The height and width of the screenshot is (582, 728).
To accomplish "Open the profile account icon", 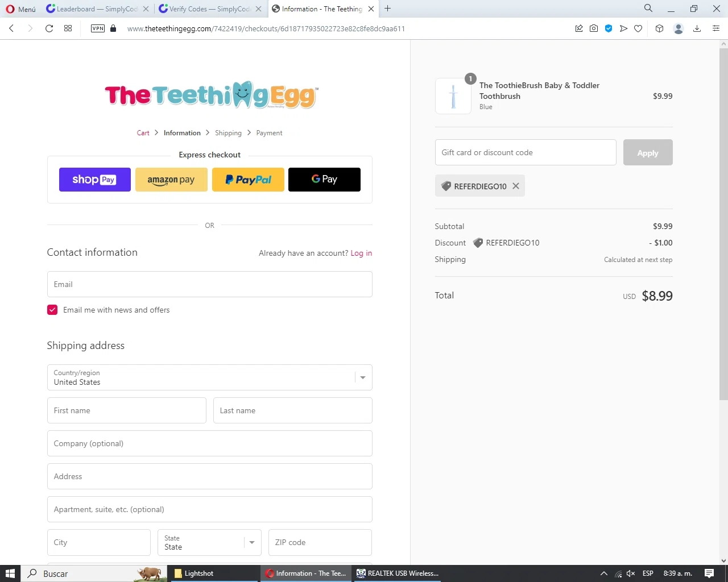I will (678, 28).
